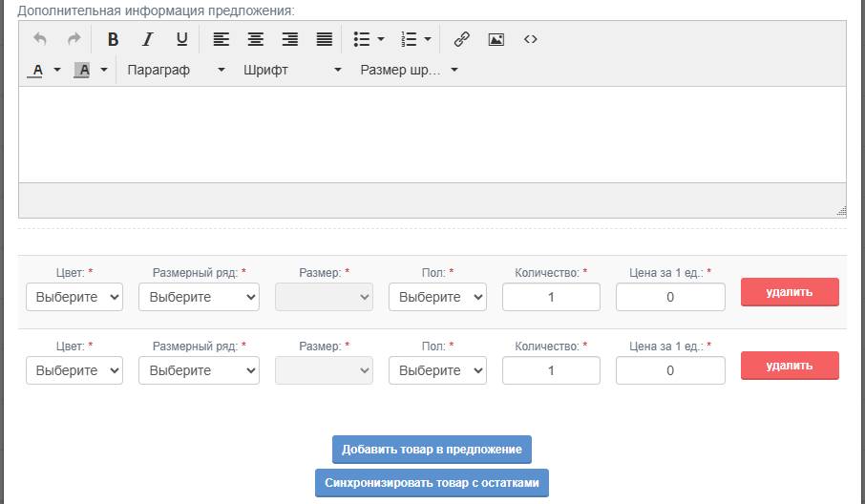This screenshot has height=504, width=865.
Task: Open text color picker arrow
Action: coord(57,70)
